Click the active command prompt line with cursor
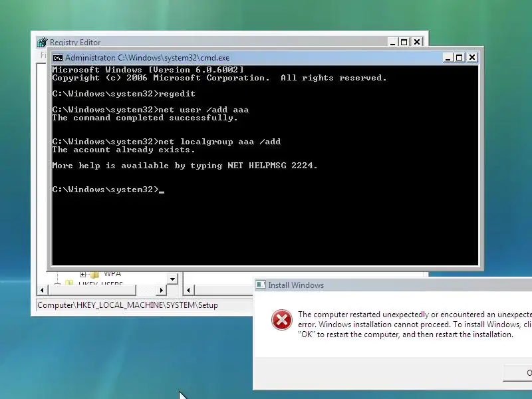 [108, 190]
